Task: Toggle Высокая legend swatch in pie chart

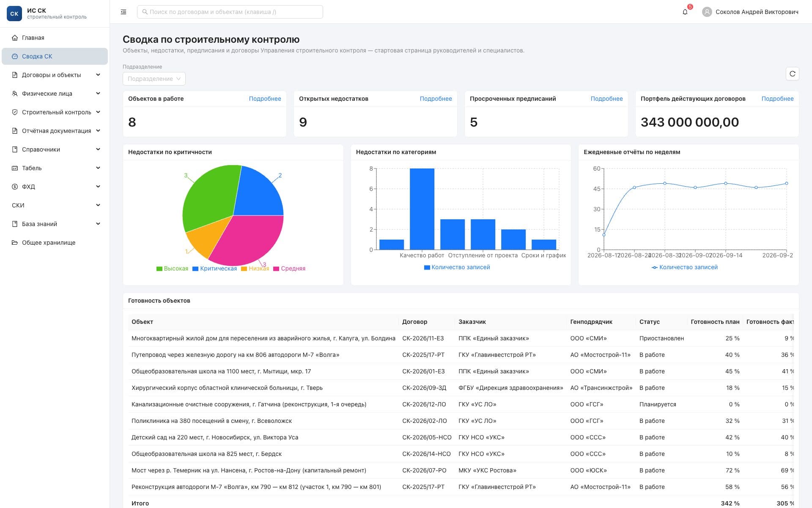Action: click(159, 269)
